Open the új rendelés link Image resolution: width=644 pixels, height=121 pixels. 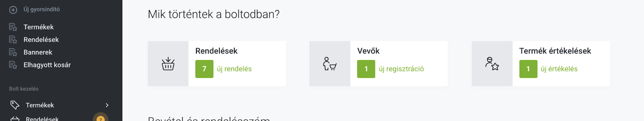click(x=234, y=69)
